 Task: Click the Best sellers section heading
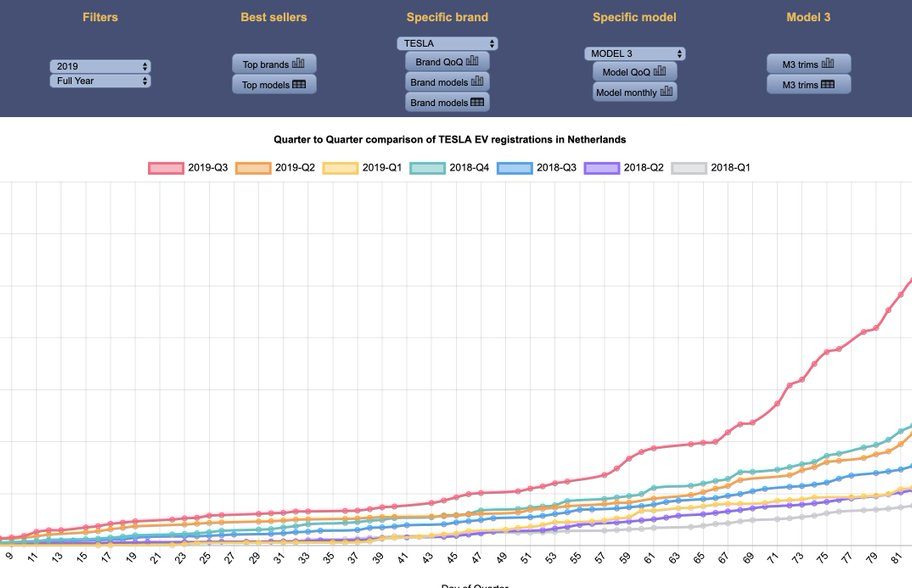pyautogui.click(x=274, y=17)
